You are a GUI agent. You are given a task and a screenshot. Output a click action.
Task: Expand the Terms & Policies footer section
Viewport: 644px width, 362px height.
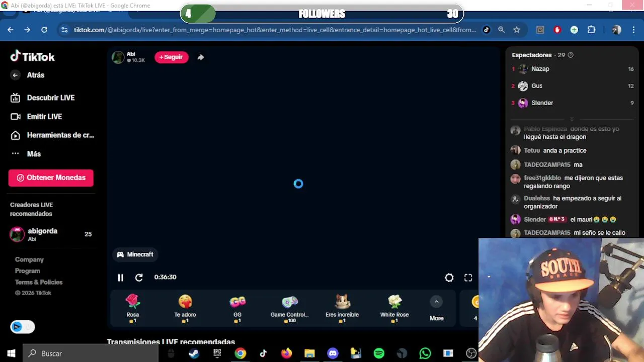(x=39, y=282)
